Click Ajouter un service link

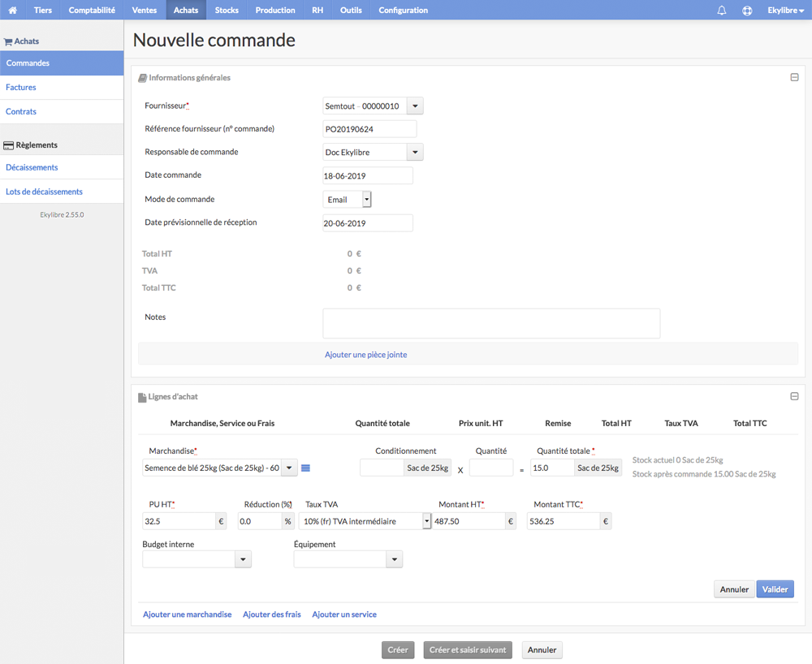click(x=343, y=614)
